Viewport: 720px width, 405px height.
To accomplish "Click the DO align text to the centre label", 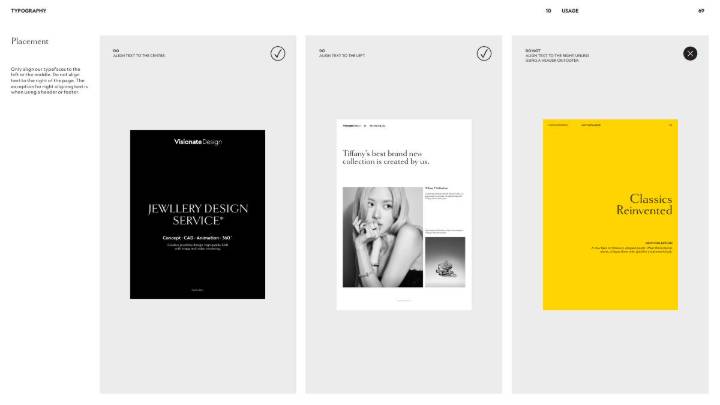I will click(x=139, y=53).
